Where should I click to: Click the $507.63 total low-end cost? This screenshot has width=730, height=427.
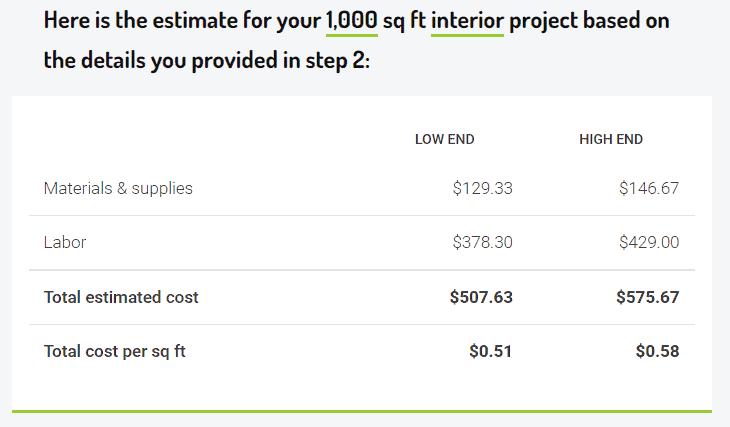pyautogui.click(x=481, y=297)
